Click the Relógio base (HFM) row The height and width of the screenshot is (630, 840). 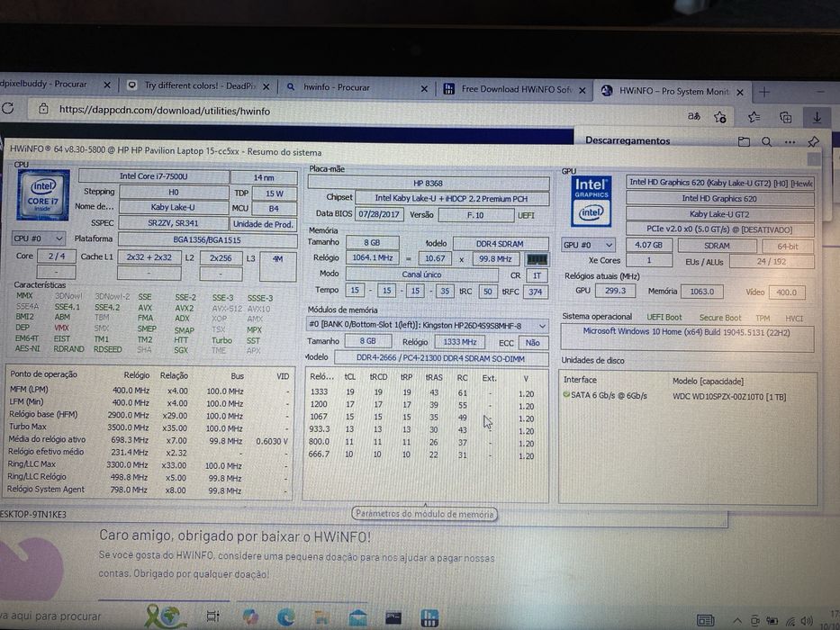pos(149,415)
